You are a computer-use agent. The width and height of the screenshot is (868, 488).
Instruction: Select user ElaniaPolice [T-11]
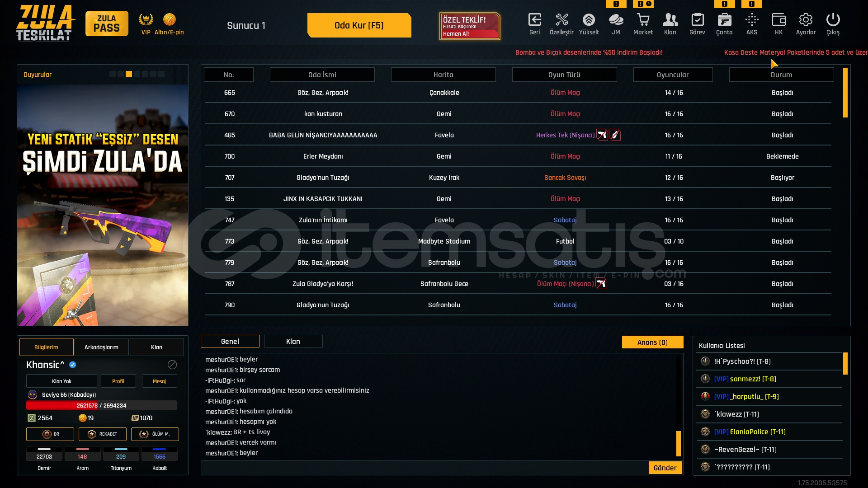click(769, 432)
